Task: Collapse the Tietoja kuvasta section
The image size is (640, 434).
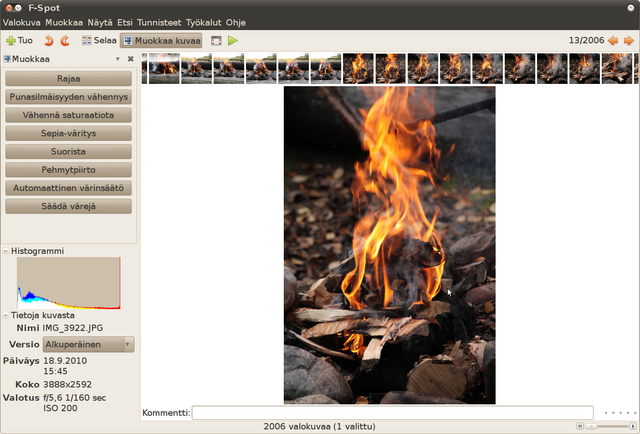Action: (x=6, y=314)
